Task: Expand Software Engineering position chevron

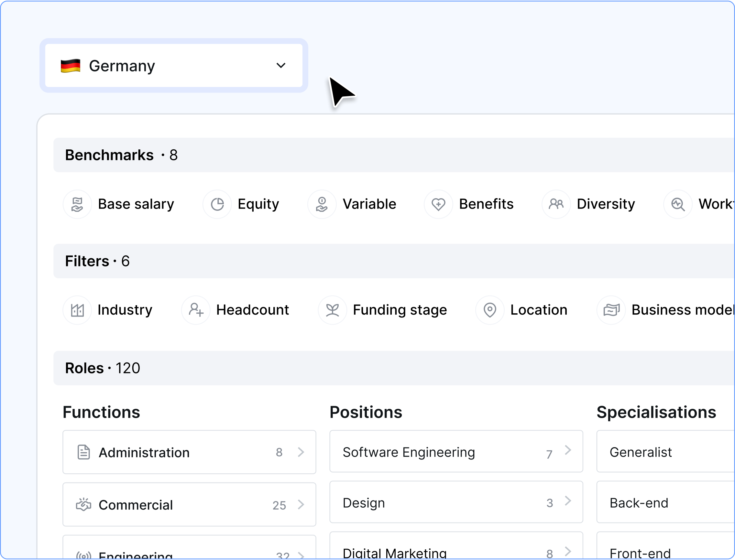Action: coord(568,450)
